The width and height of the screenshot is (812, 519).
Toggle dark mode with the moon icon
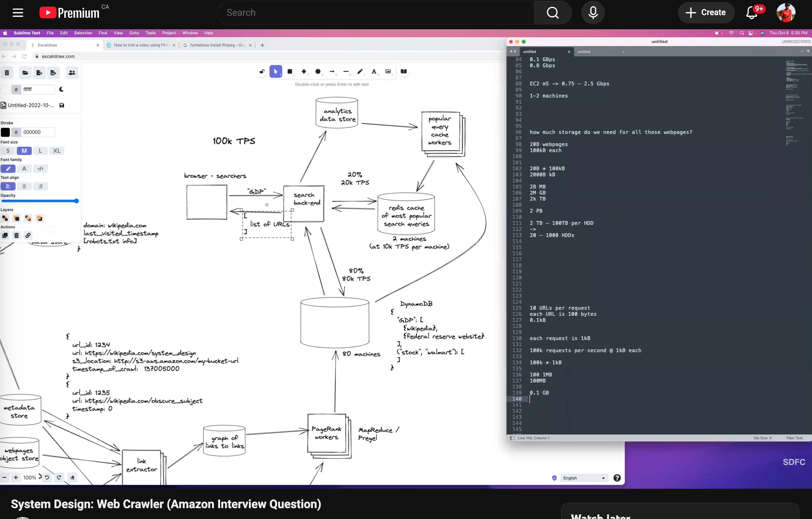pyautogui.click(x=62, y=89)
